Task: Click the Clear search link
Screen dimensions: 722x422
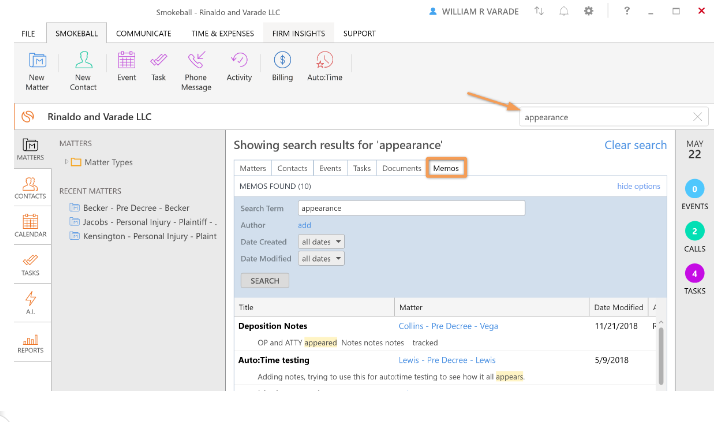Action: (635, 145)
